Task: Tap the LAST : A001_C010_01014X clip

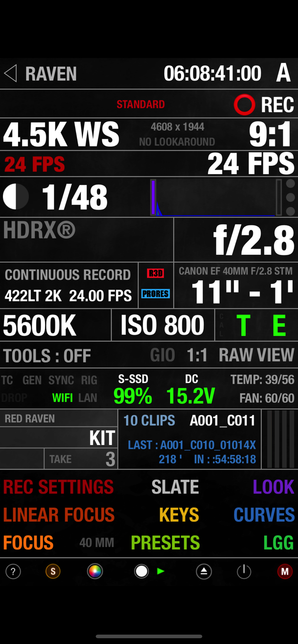Action: pos(192,445)
